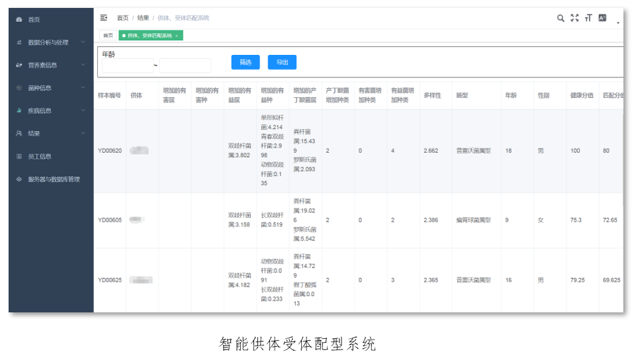Viewport: 638px width, 364px height.
Task: Click the 供体 column header
Action: coord(136,95)
